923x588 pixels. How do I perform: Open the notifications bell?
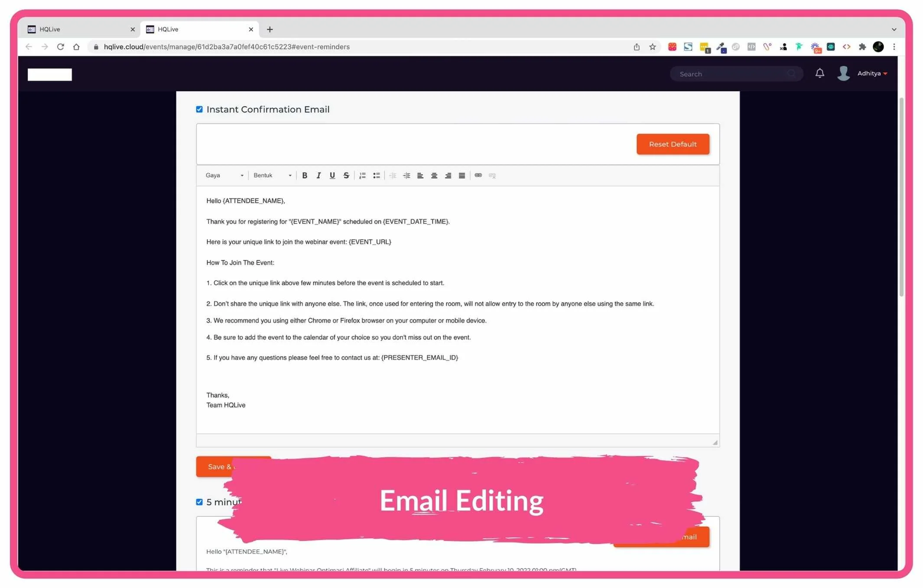pyautogui.click(x=819, y=73)
